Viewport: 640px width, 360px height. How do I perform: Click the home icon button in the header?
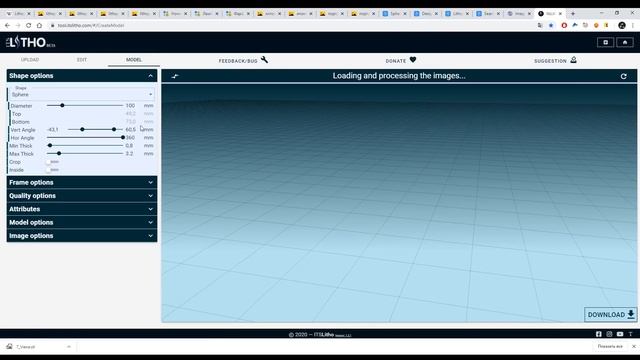tap(624, 42)
